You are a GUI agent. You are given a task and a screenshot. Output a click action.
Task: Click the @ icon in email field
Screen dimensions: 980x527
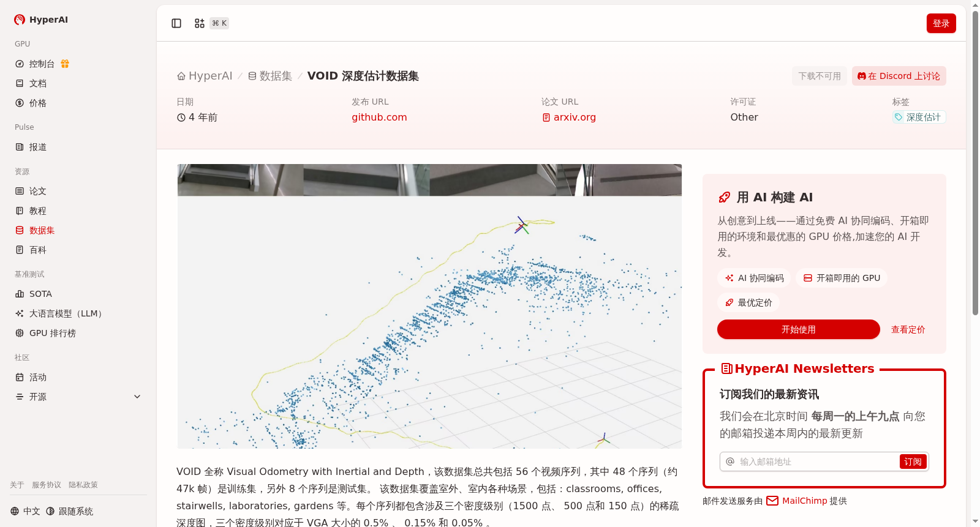[730, 462]
